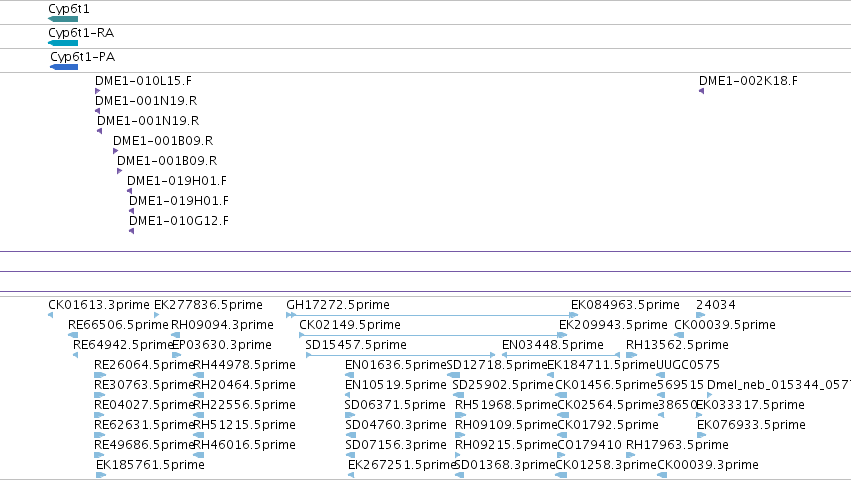Viewport: 851px width, 480px height.
Task: Select the RE26064.5prime label
Action: (x=144, y=365)
